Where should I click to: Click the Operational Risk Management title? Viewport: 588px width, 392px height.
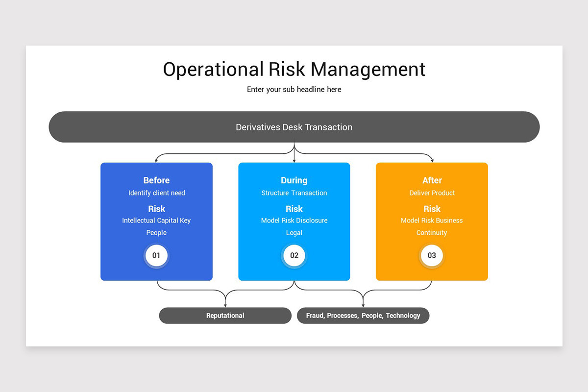coord(294,69)
